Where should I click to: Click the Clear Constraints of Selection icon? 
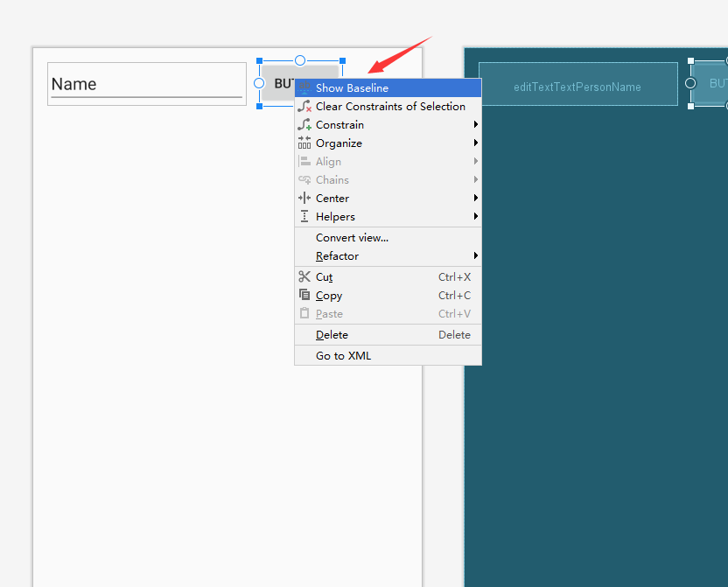(304, 107)
